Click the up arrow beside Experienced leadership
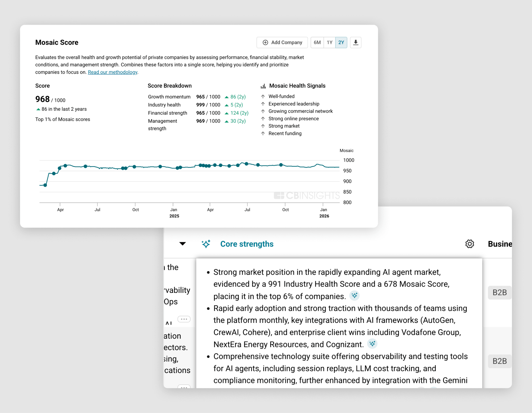Image resolution: width=532 pixels, height=413 pixels. coord(263,104)
